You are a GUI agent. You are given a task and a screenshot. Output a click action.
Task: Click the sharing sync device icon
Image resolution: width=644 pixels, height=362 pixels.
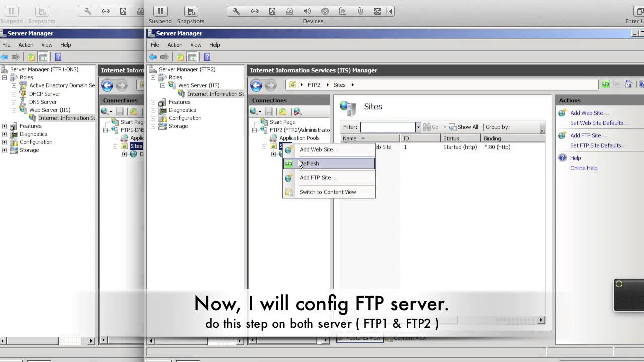(377, 11)
